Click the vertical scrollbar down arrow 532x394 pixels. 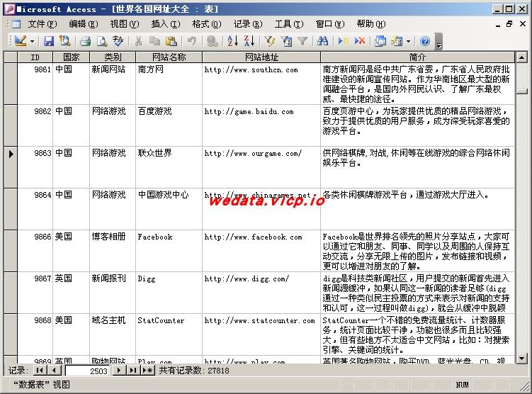521,358
